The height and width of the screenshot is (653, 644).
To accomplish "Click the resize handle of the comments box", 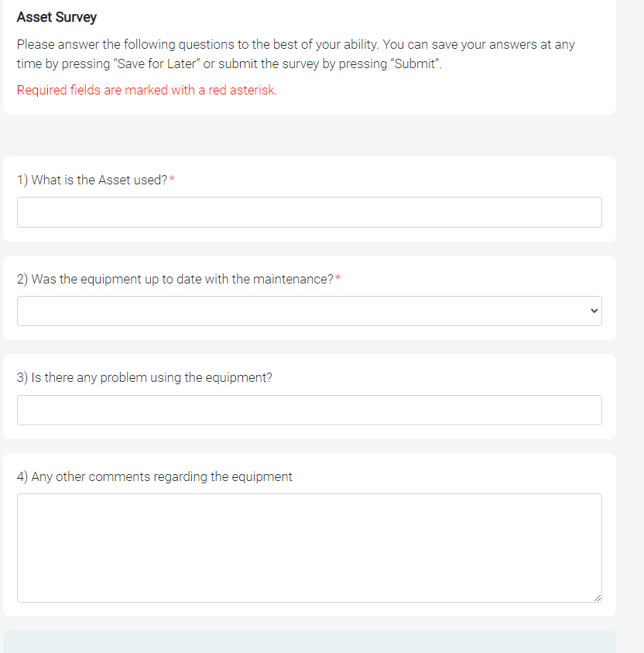I will pyautogui.click(x=597, y=597).
